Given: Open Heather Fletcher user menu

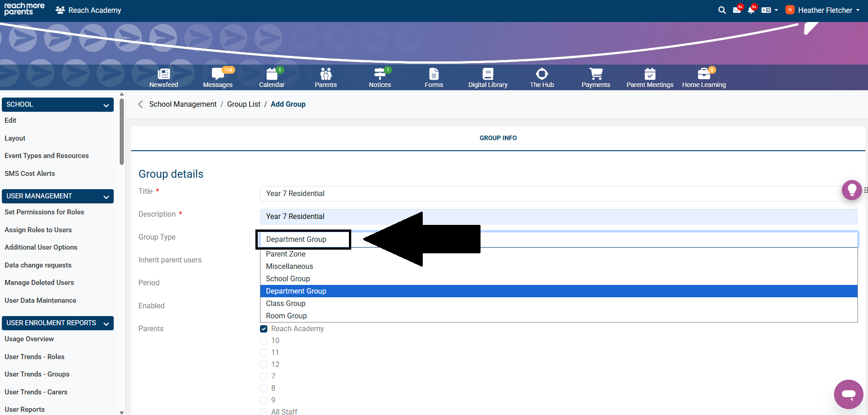Looking at the screenshot, I should point(824,10).
